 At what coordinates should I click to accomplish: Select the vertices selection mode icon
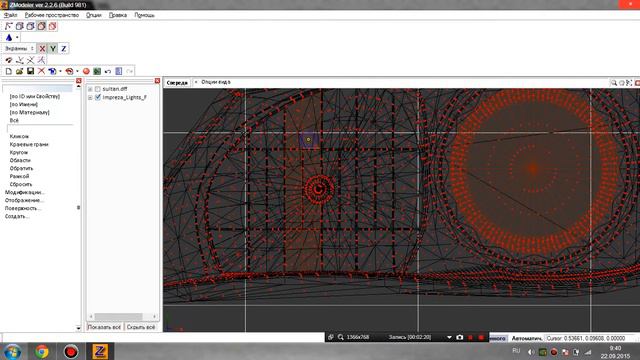tap(9, 26)
